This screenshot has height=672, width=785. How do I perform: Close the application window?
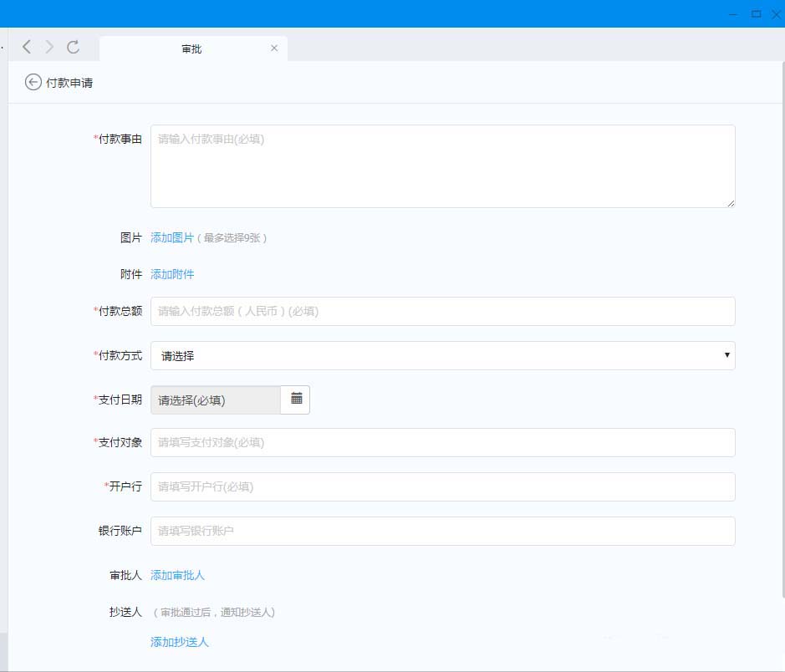(777, 14)
